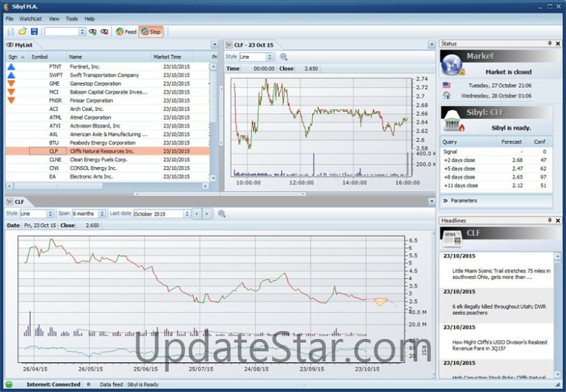Open the toolbar symbol combo box

(x=65, y=32)
